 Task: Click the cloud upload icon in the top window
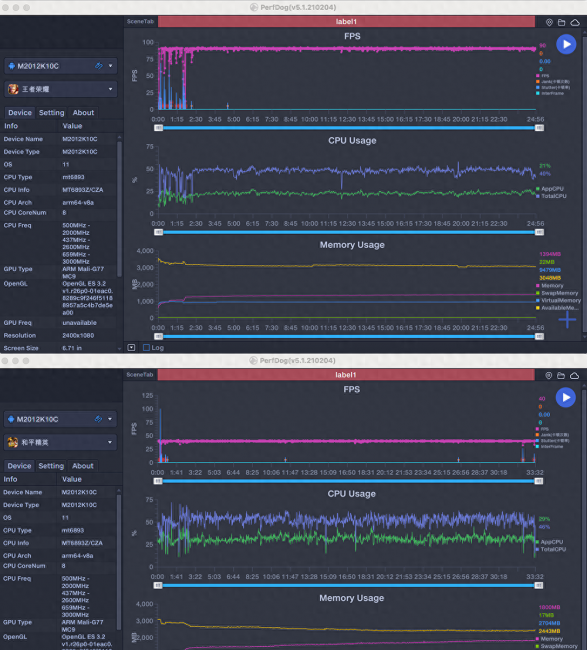575,22
